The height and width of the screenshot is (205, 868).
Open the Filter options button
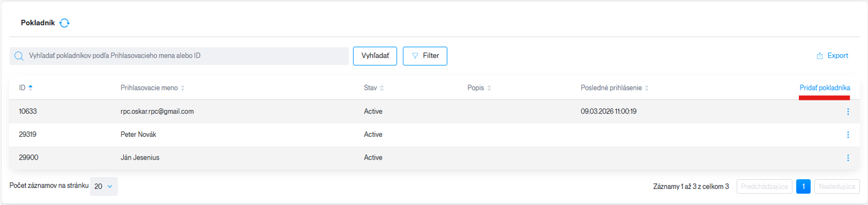coord(425,56)
